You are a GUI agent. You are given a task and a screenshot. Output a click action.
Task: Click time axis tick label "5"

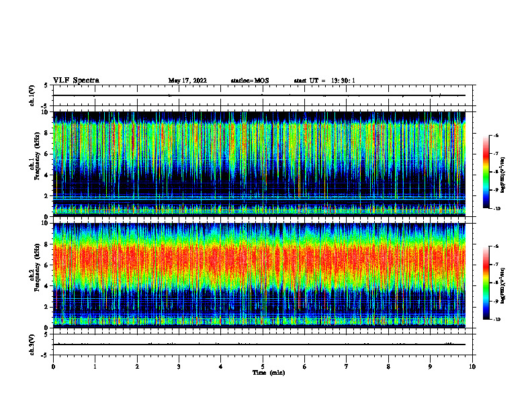263,367
